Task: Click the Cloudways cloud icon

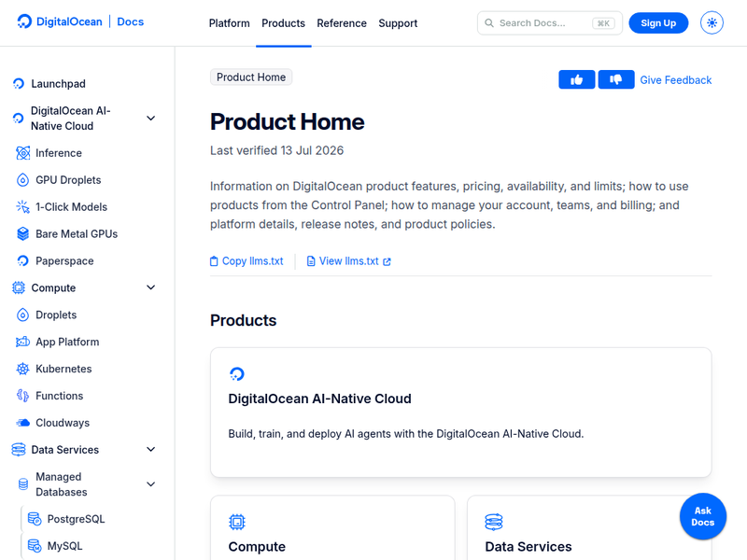Action: click(22, 423)
